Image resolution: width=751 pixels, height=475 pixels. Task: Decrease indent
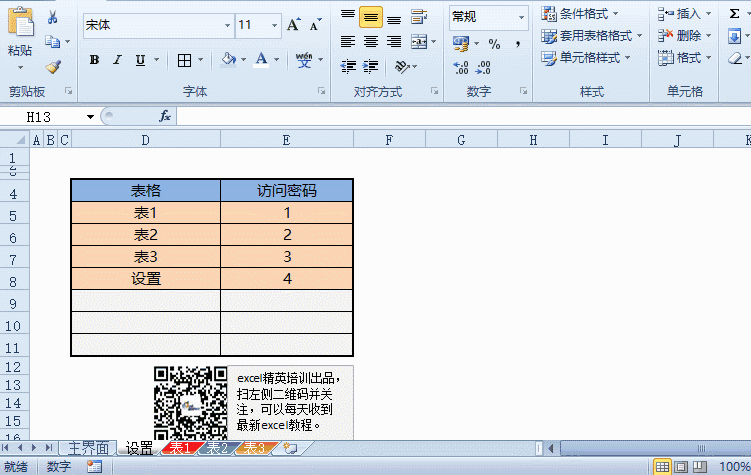[x=348, y=66]
